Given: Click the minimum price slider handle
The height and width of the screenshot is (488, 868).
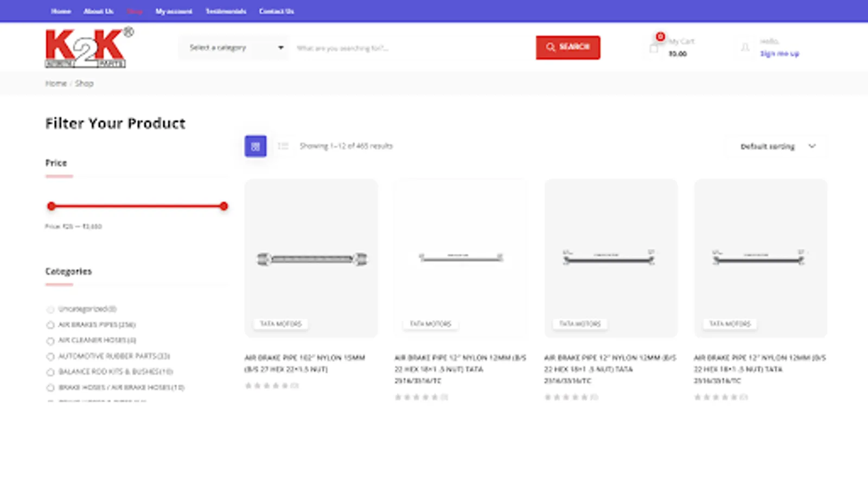Looking at the screenshot, I should [x=52, y=206].
